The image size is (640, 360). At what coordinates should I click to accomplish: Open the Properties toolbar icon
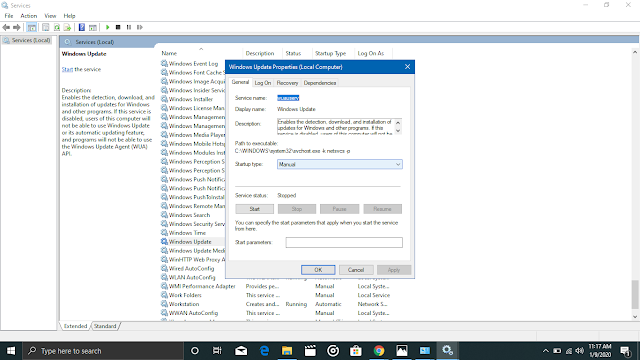coord(46,27)
